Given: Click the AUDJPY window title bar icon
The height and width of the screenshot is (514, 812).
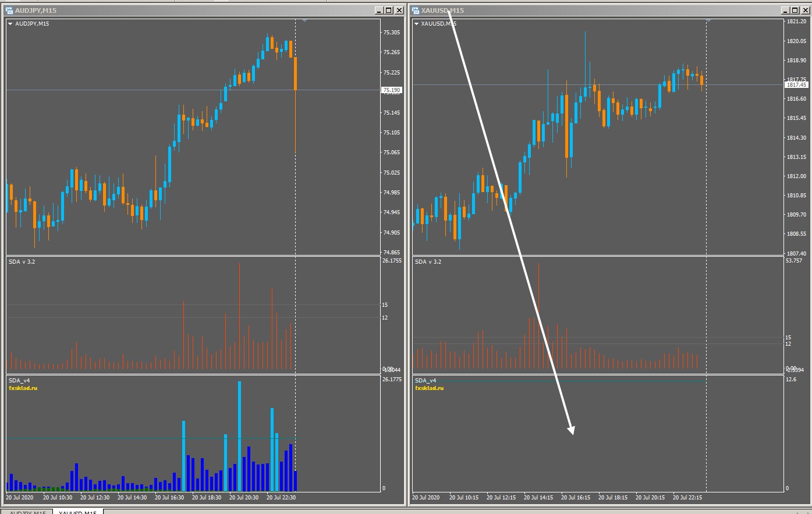Looking at the screenshot, I should click(x=9, y=10).
